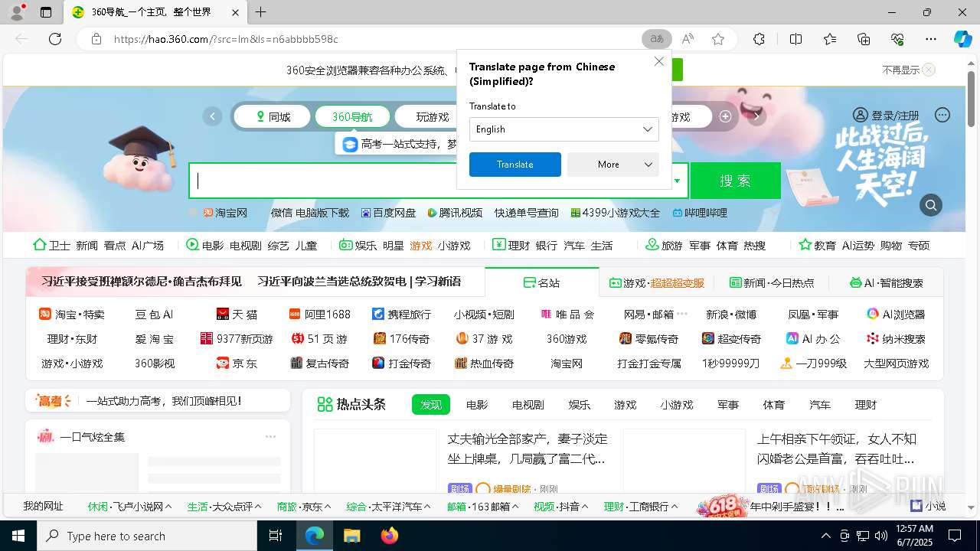Click the previous arrow beside 同城
The height and width of the screenshot is (551, 980).
212,116
